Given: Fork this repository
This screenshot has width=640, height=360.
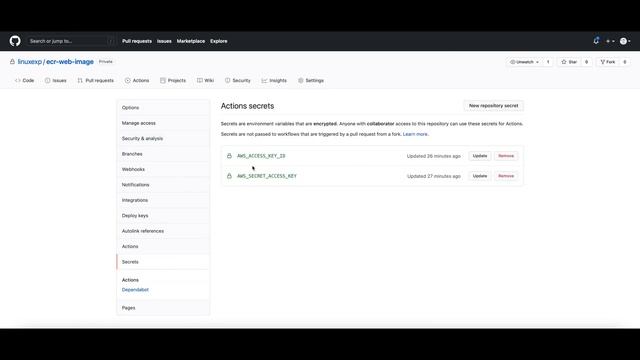Looking at the screenshot, I should coord(608,62).
